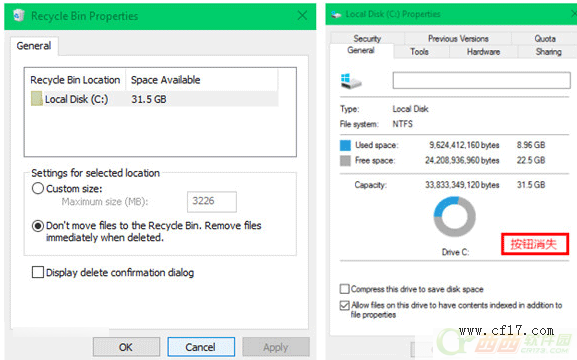Viewport: 577px width, 360px height.
Task: Click the Maximum size (MB) field
Action: click(212, 201)
